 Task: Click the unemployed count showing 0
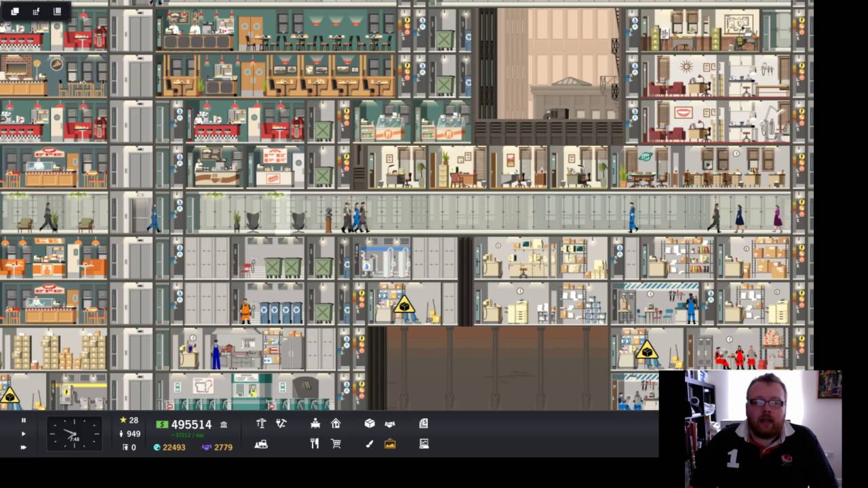129,447
